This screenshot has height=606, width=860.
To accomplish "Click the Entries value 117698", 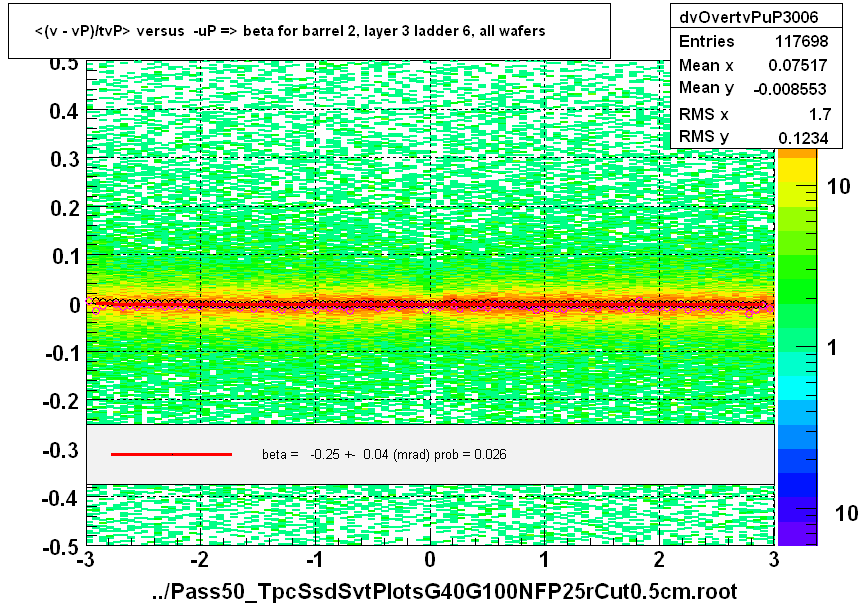I will (x=801, y=41).
